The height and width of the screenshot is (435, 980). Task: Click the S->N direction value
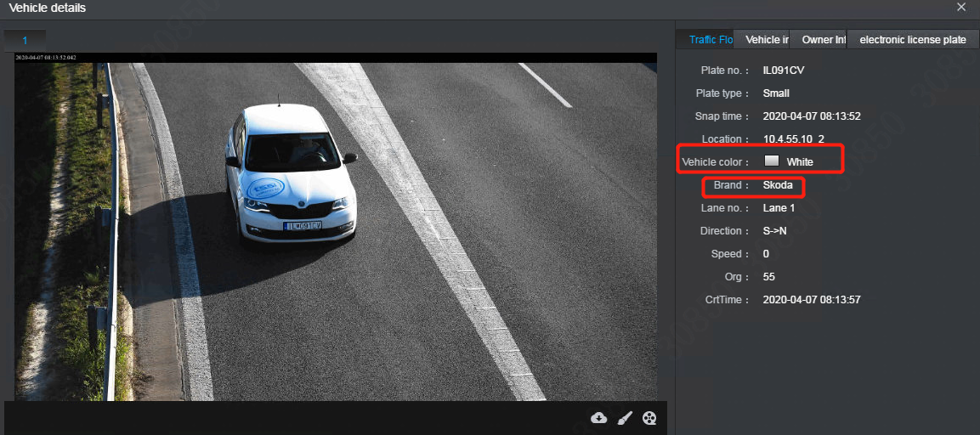coord(778,231)
